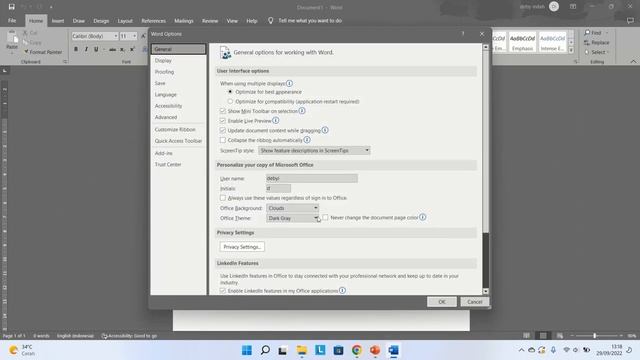Screen dimensions: 640x360
Task: Open the font name dropdown
Action: 116,36
